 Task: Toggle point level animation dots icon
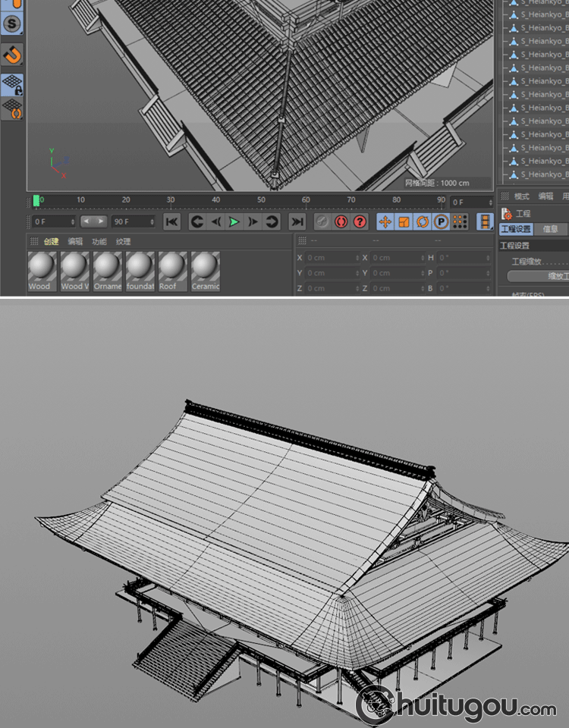pos(460,222)
